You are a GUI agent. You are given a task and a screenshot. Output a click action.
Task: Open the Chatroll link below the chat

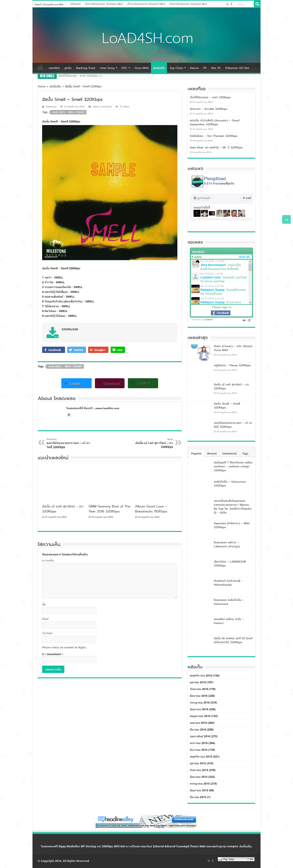tap(208, 320)
